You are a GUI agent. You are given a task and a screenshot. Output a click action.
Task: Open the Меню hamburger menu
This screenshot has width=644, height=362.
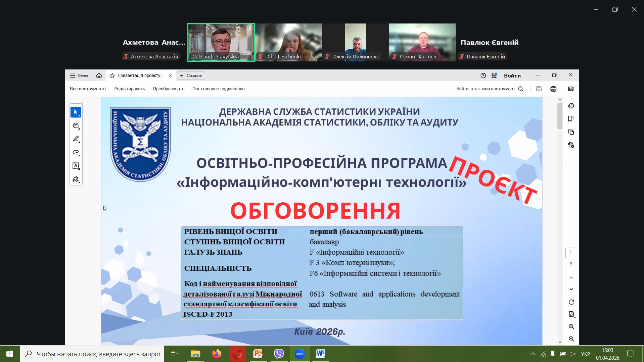click(79, 75)
